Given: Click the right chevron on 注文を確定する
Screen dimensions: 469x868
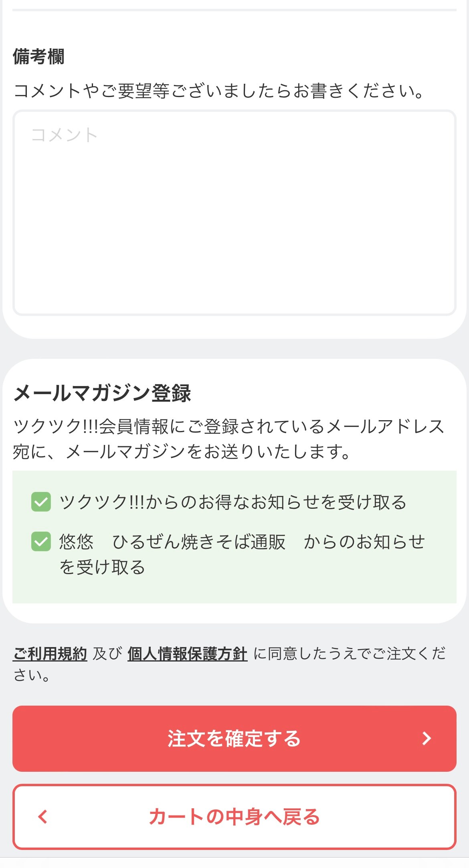Looking at the screenshot, I should pos(427,738).
